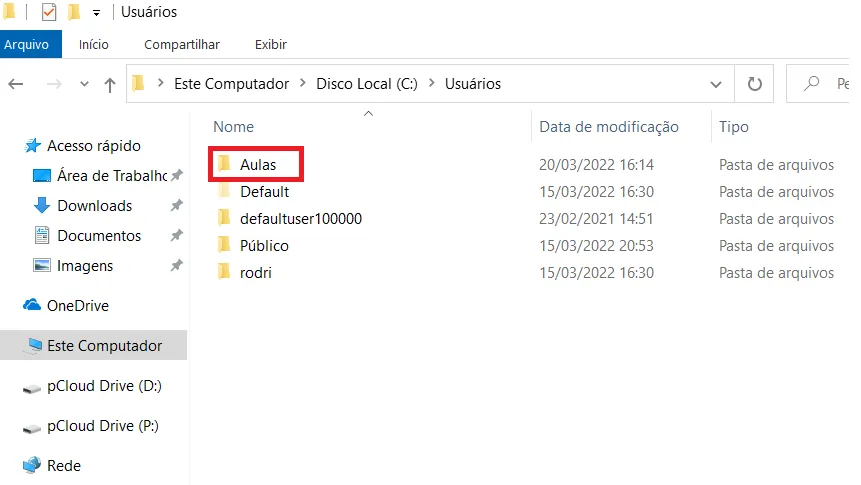Open Downloads in the sidebar

tap(94, 205)
